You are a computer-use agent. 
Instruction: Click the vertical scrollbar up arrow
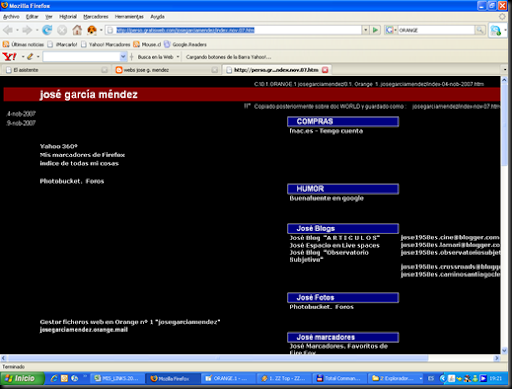[504, 80]
